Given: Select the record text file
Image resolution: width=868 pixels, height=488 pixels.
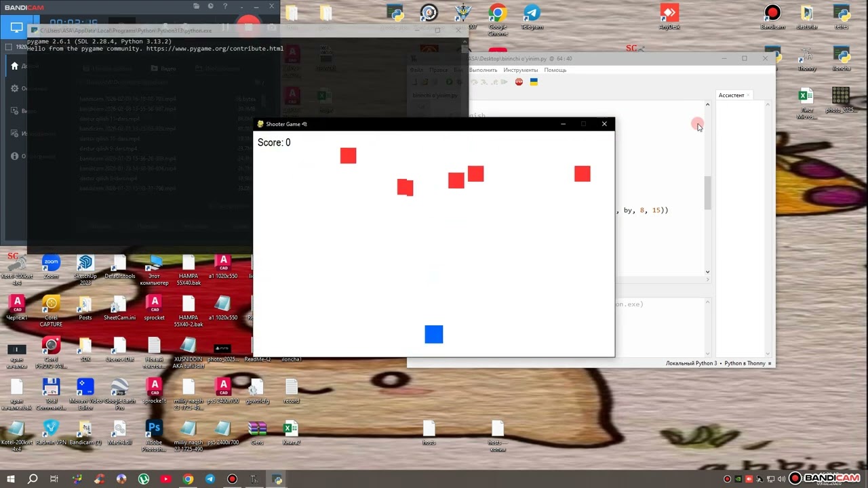Looking at the screenshot, I should click(x=292, y=391).
